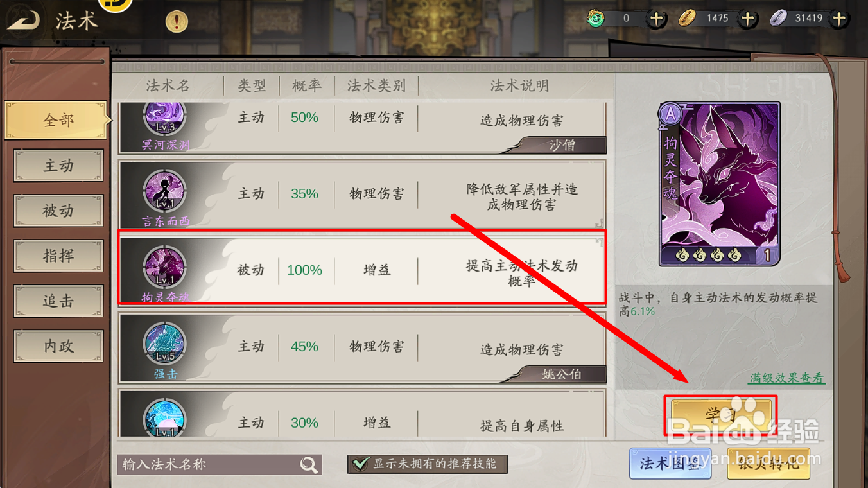Switch to the 全部 tab
The width and height of the screenshot is (868, 488).
pos(56,120)
